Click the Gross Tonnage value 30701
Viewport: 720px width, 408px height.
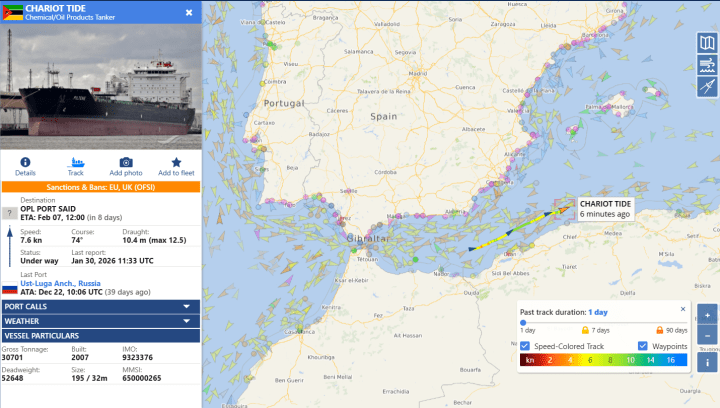(12, 358)
